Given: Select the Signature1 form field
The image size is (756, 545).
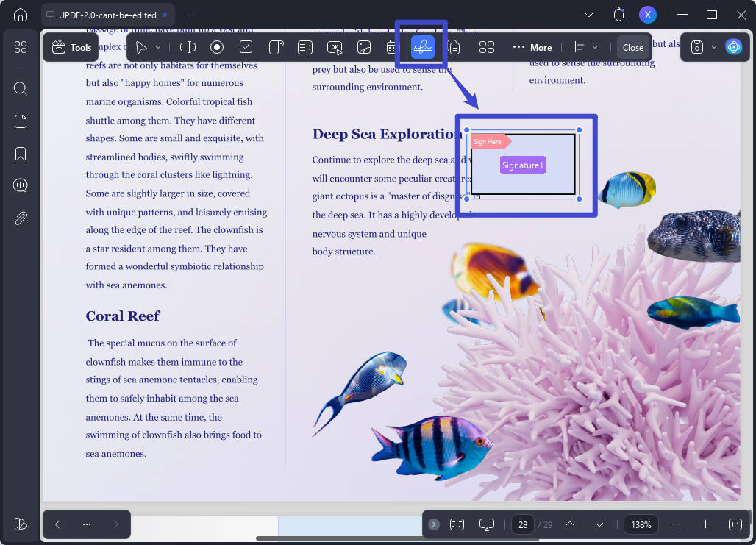Looking at the screenshot, I should (523, 165).
